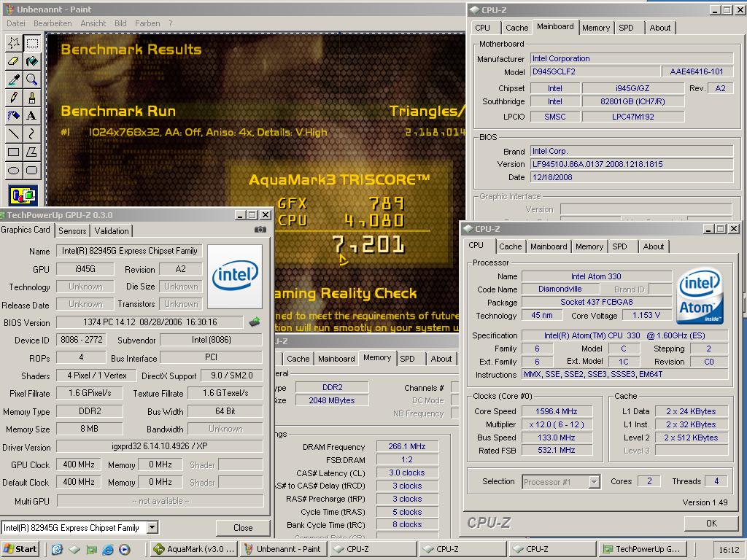Pick the Eraser tool in Paint
The image size is (747, 560).
(x=14, y=61)
